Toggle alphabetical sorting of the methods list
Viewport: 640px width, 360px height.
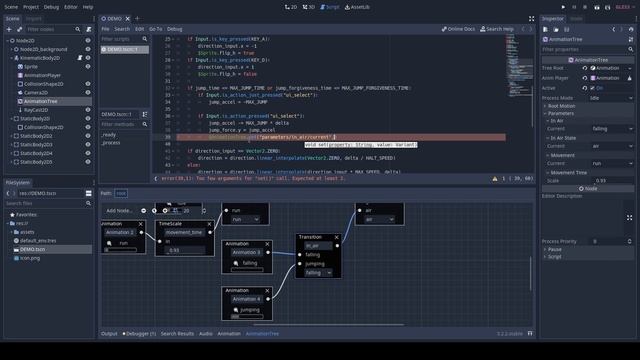145,114
